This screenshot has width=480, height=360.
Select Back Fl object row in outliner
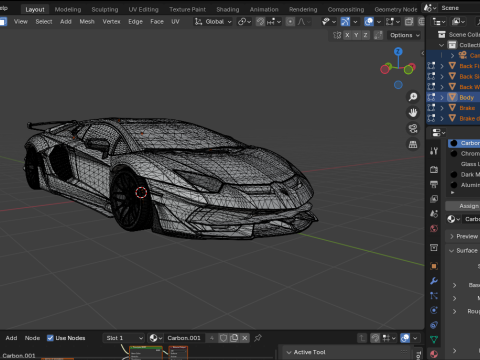453,66
